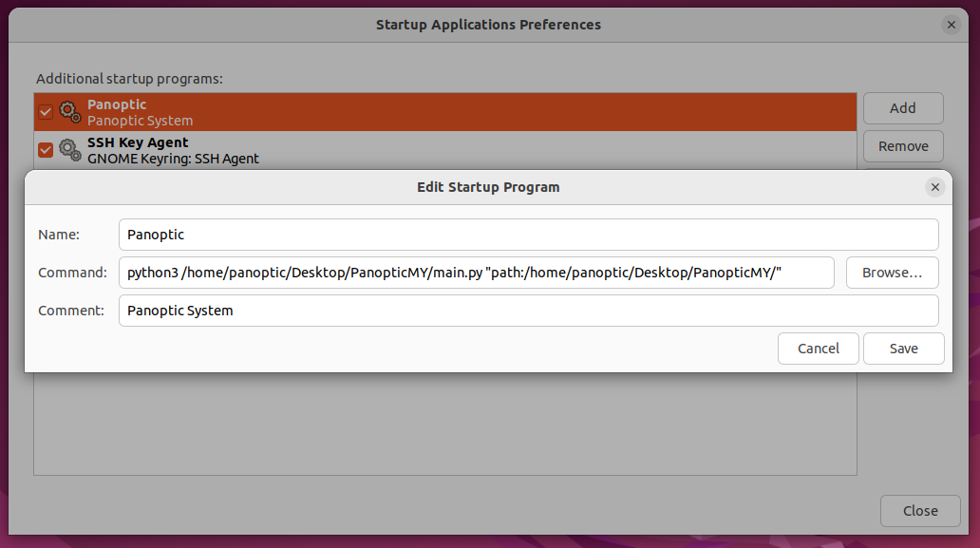Screen dimensions: 980x548
Task: Close the Startup Applications Preferences window
Action: tap(952, 25)
